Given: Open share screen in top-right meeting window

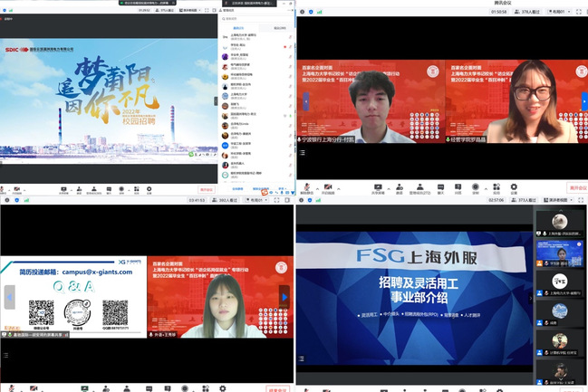Looking at the screenshot, I should (x=378, y=187).
